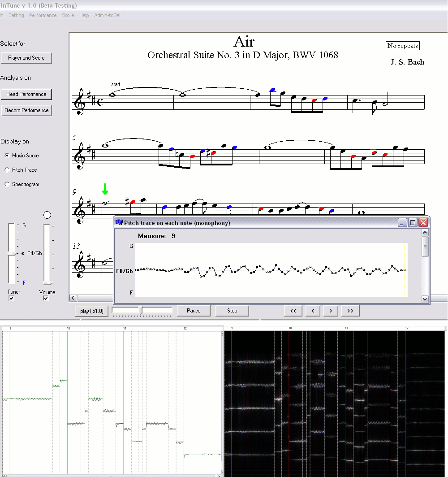Uncheck the Tuner checkbox

click(12, 299)
